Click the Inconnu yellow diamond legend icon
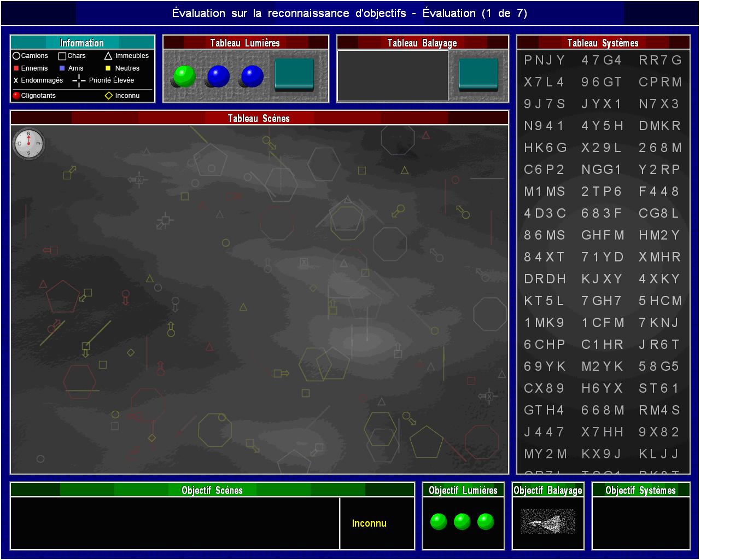 coord(108,96)
